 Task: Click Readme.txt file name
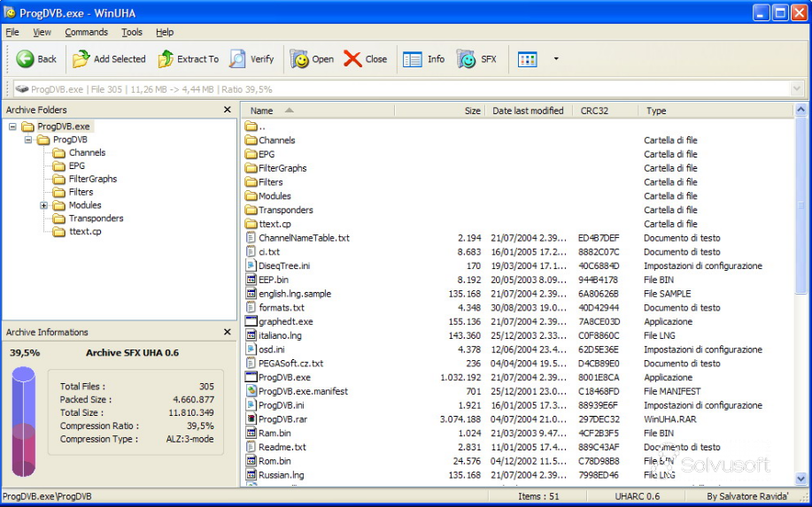(x=282, y=448)
